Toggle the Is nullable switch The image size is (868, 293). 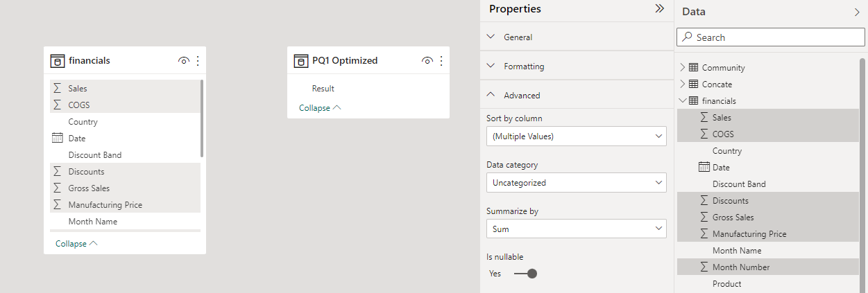click(x=525, y=274)
